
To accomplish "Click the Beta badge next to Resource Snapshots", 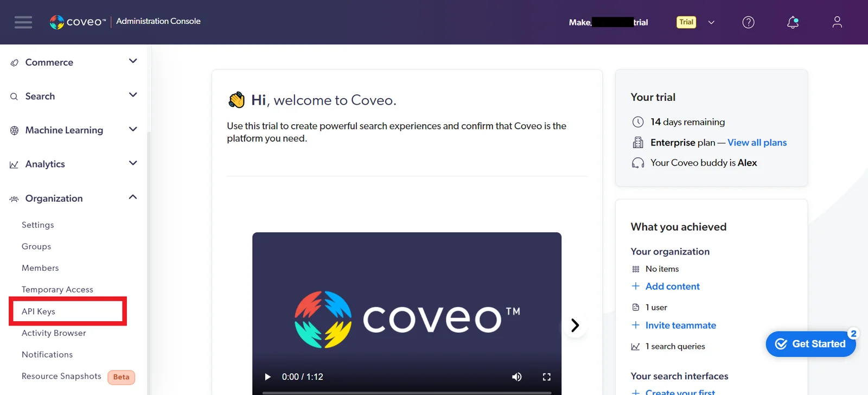I will coord(122,377).
